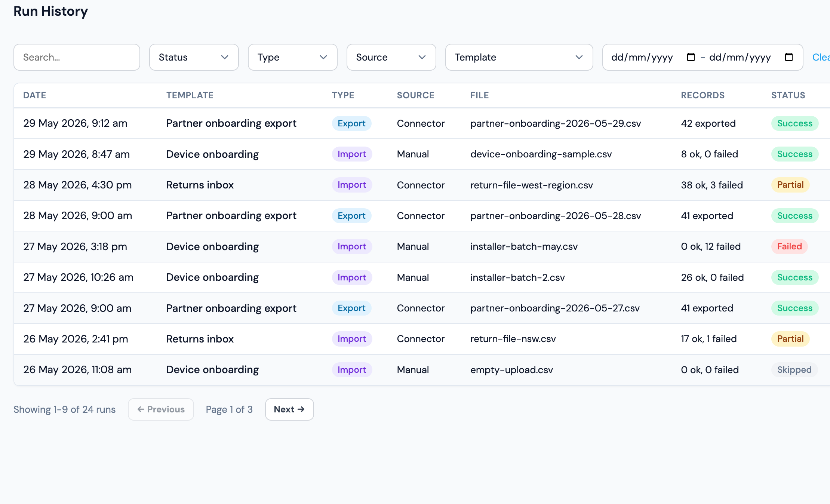Click the '0 ok, 0 failed' records cell
The width and height of the screenshot is (830, 504).
point(710,370)
